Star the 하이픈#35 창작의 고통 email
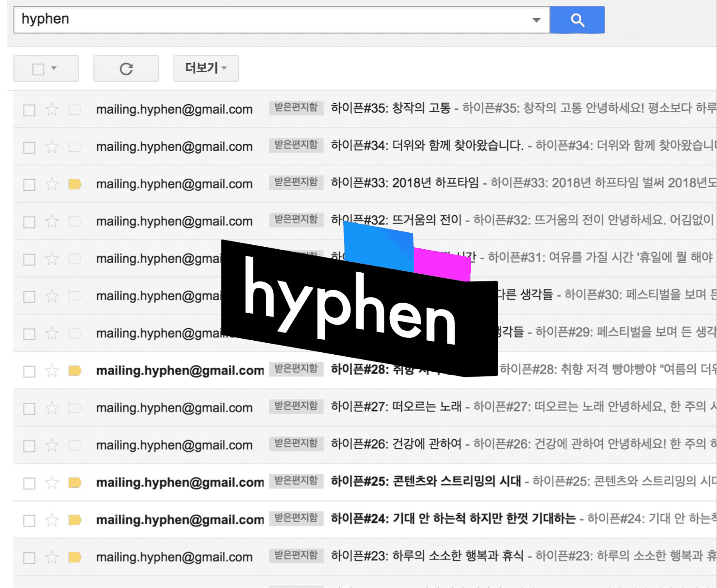 [52, 110]
